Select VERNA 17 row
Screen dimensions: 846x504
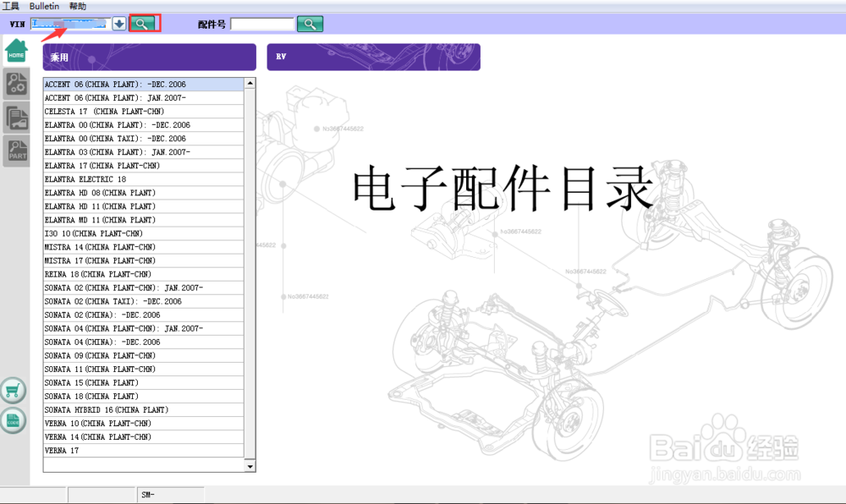[x=144, y=451]
